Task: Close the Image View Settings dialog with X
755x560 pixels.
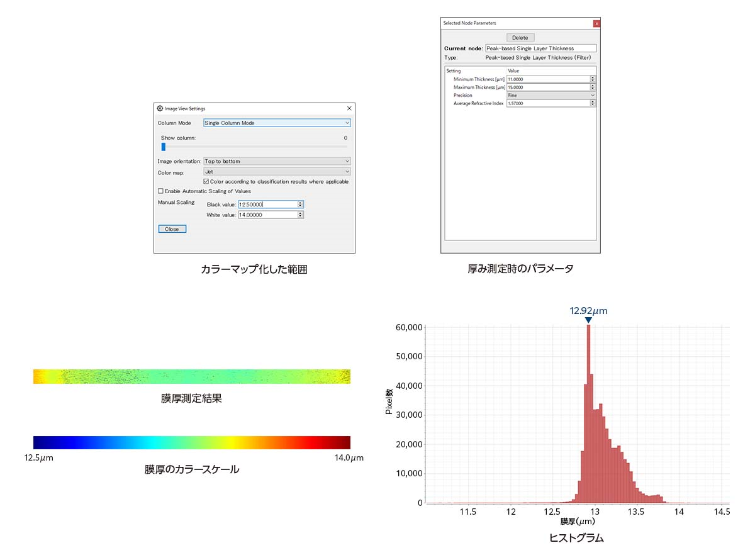Action: (349, 108)
